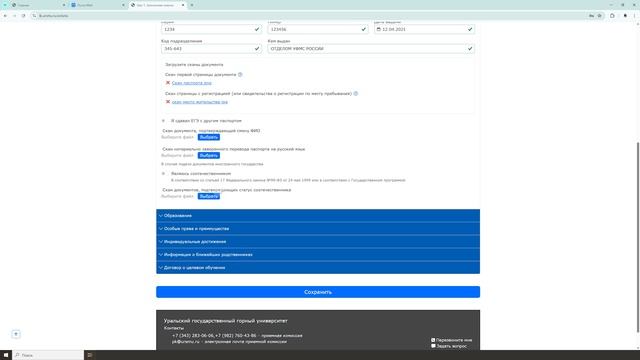Open the site info icon in address bar

pos(35,16)
